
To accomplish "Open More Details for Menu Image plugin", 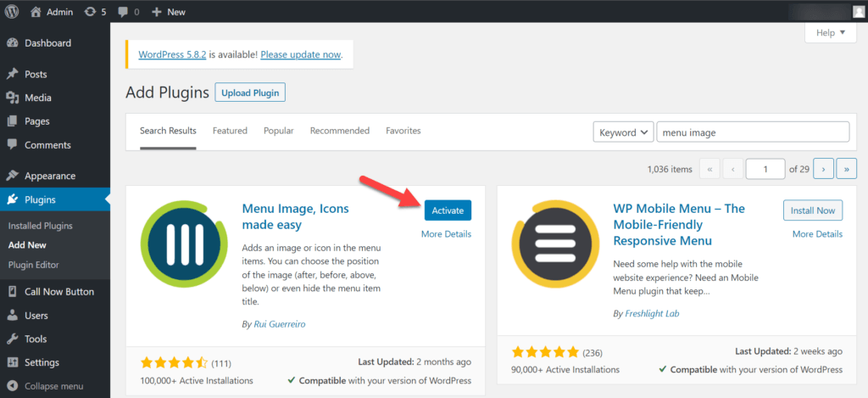I will (x=446, y=234).
